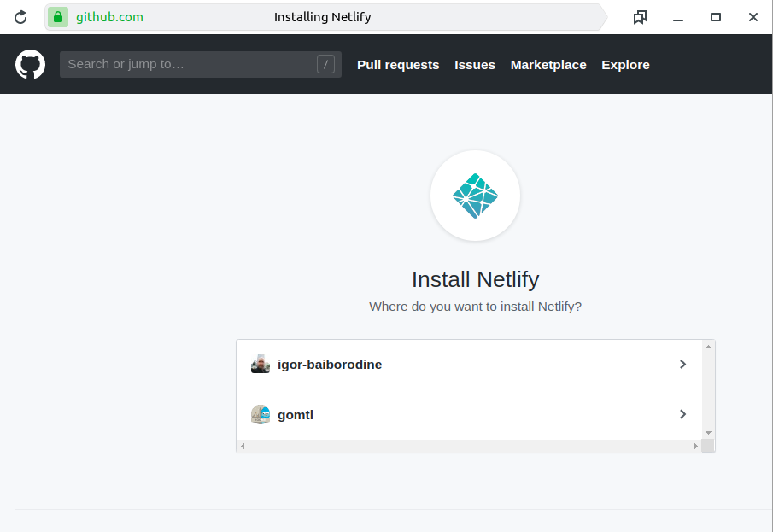The image size is (773, 532).
Task: Open the bookmarks icon in the title bar
Action: [x=640, y=17]
